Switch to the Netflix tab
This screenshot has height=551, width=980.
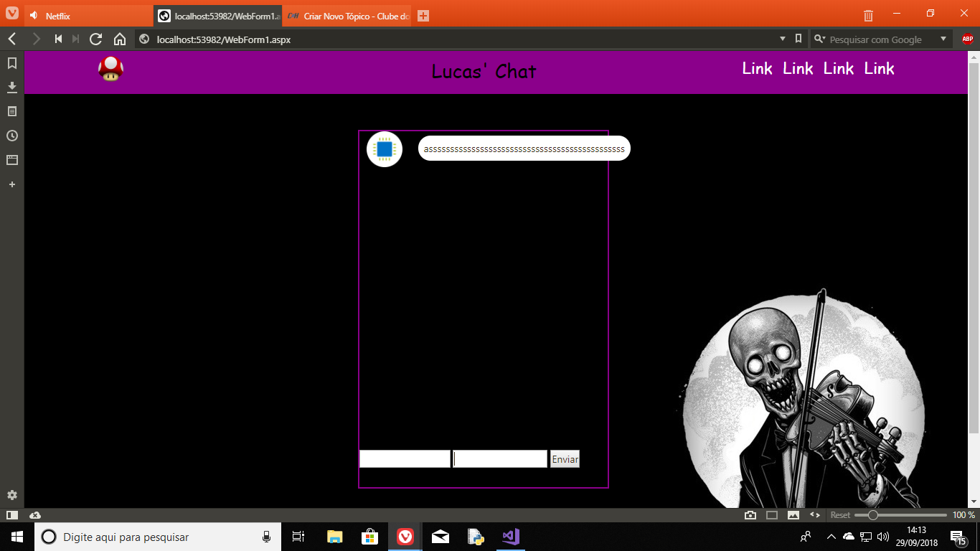(88, 16)
